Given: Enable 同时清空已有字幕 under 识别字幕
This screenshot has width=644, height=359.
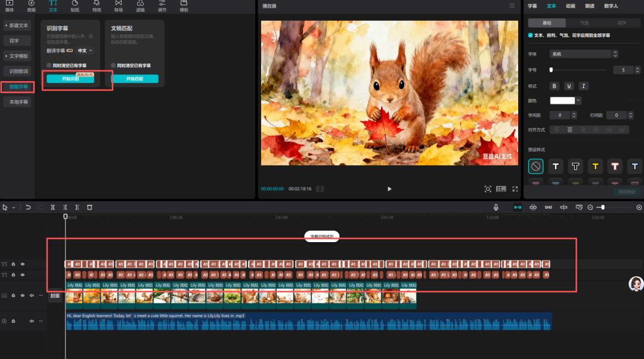Looking at the screenshot, I should click(x=49, y=66).
